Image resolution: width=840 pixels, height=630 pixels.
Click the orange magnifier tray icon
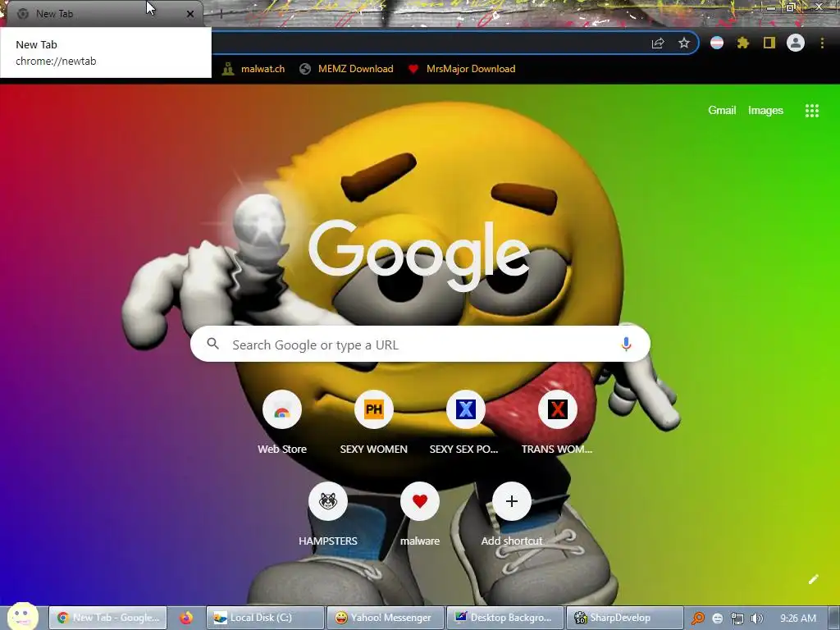(x=697, y=619)
